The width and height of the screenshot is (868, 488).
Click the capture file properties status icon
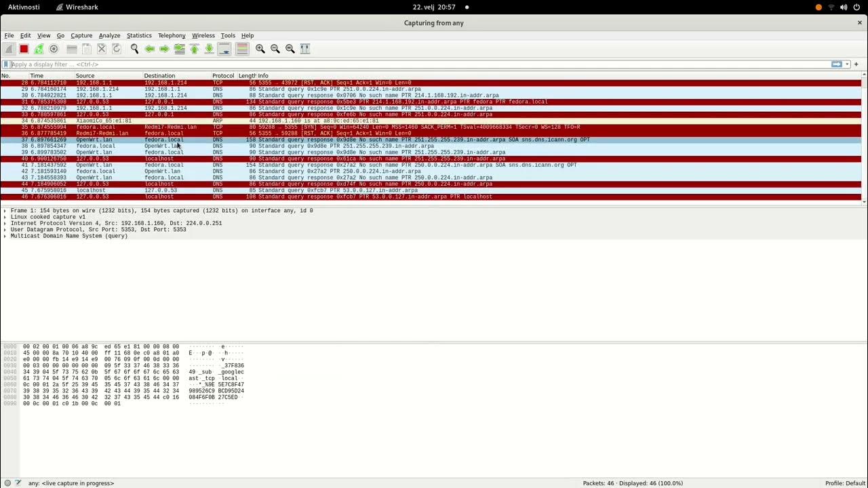point(18,483)
